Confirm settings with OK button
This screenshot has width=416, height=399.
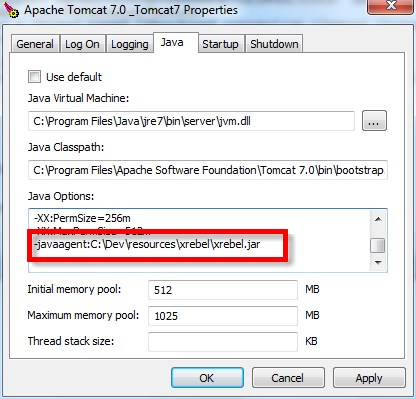pos(207,378)
